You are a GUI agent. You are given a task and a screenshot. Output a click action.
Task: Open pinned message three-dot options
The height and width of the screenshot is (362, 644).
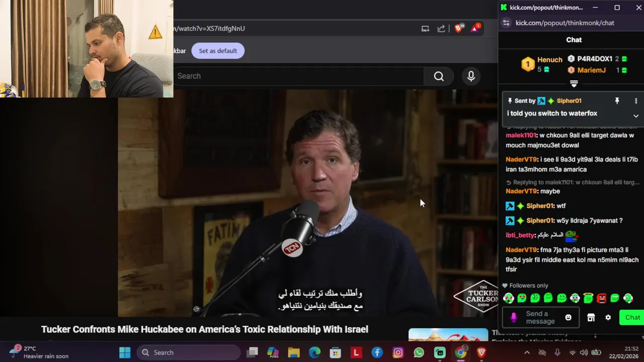[x=636, y=101]
